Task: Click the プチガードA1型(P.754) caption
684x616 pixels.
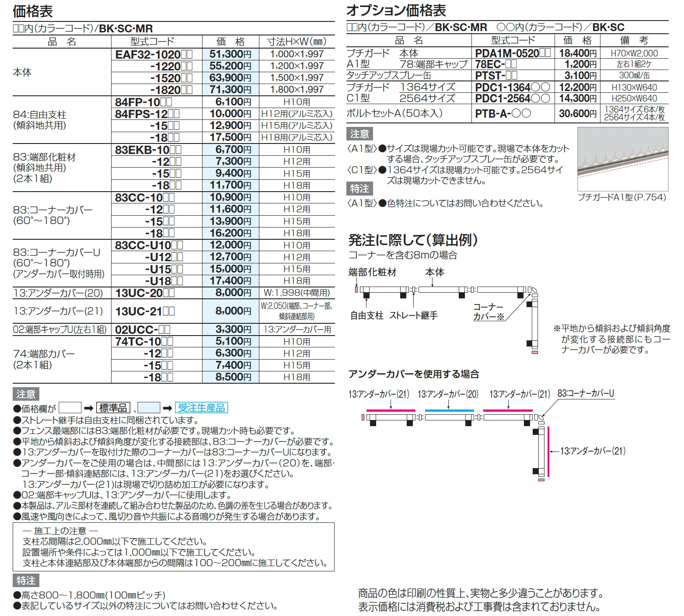Action: (x=621, y=197)
